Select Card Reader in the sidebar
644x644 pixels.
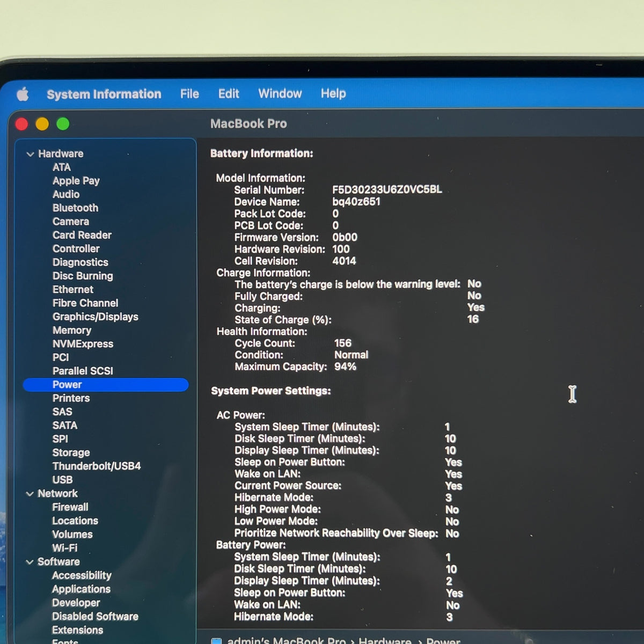(x=82, y=235)
